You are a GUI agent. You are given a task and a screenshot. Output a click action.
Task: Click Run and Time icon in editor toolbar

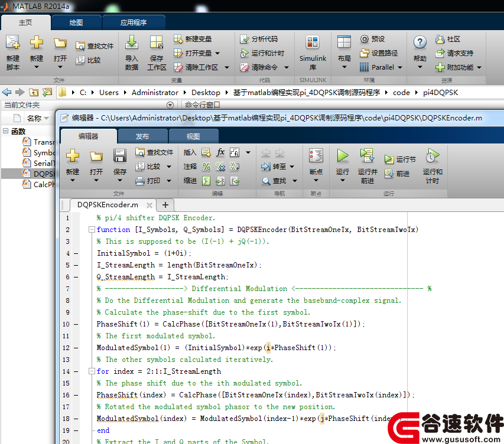click(x=432, y=156)
